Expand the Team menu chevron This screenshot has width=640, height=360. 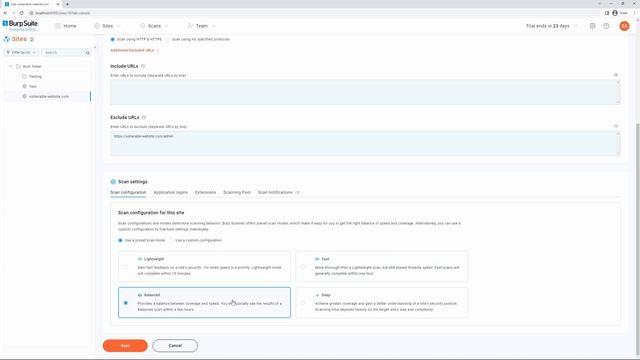(x=213, y=26)
